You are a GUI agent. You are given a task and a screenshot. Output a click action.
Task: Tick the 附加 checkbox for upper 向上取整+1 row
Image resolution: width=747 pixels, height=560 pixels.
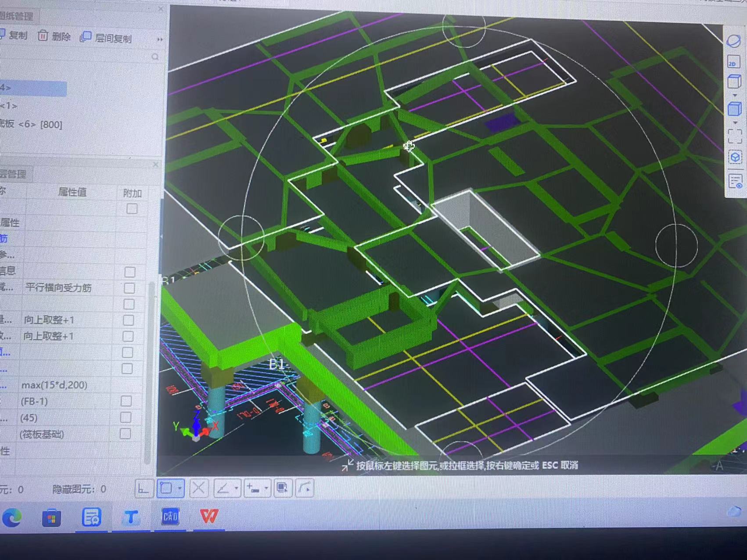click(129, 320)
